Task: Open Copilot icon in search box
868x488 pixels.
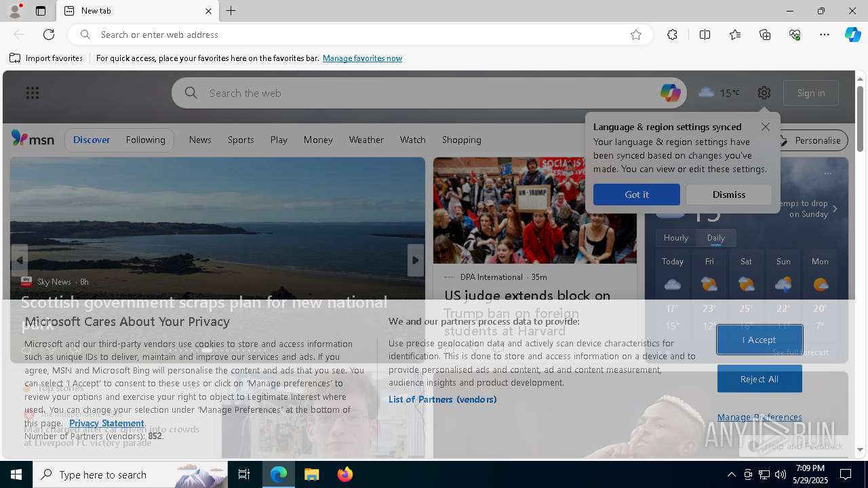Action: click(x=670, y=93)
